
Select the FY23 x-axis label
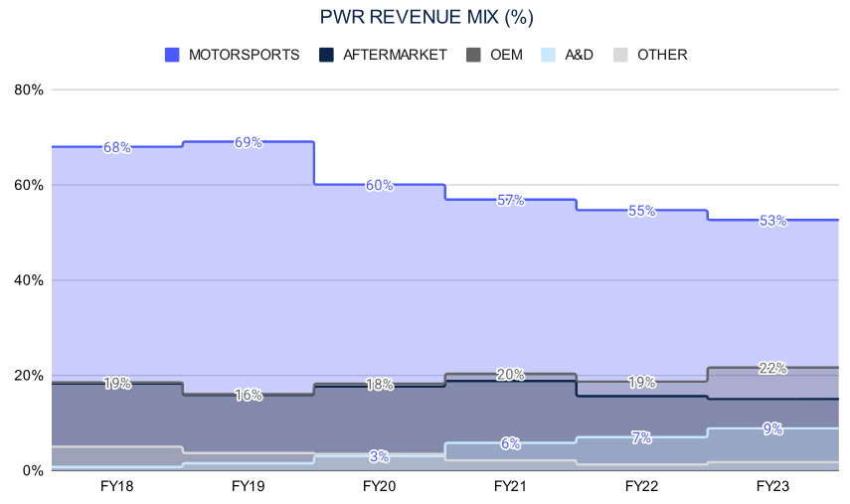click(x=772, y=487)
